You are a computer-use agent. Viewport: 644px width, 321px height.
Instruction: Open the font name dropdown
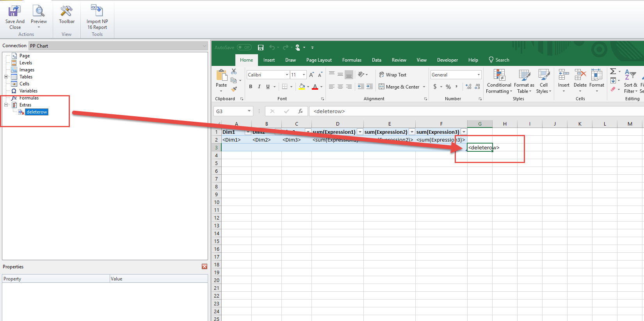[287, 74]
